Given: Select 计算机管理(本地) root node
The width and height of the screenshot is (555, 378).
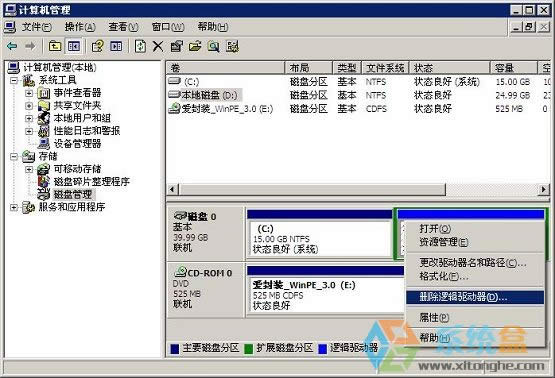Looking at the screenshot, I should coord(60,67).
